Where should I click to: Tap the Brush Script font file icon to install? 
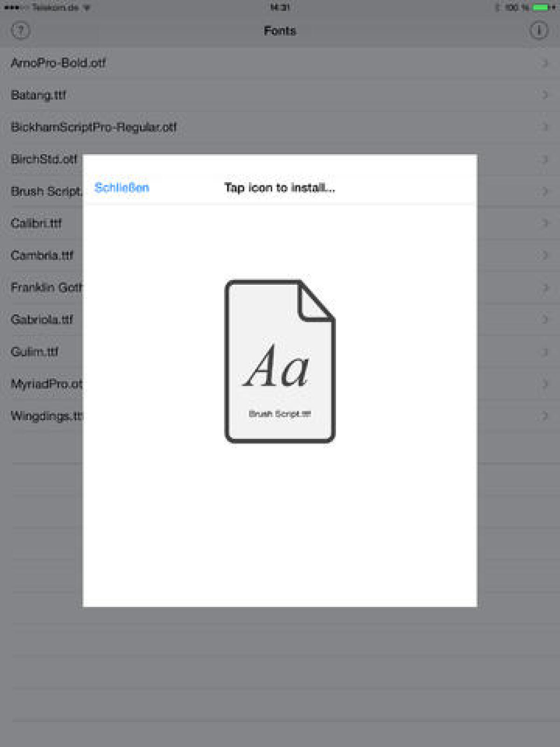coord(280,361)
